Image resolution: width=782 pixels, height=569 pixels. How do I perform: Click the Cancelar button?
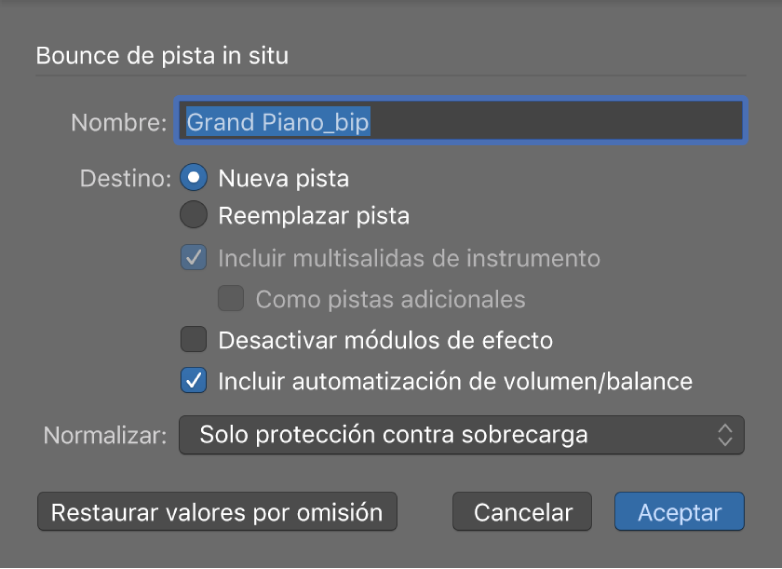tap(522, 512)
